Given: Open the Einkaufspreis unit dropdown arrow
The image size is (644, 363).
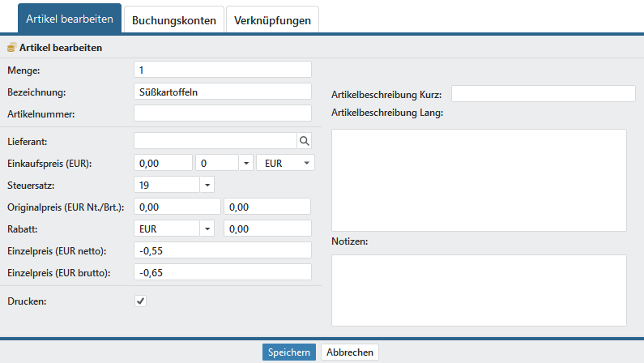Looking at the screenshot, I should (246, 163).
